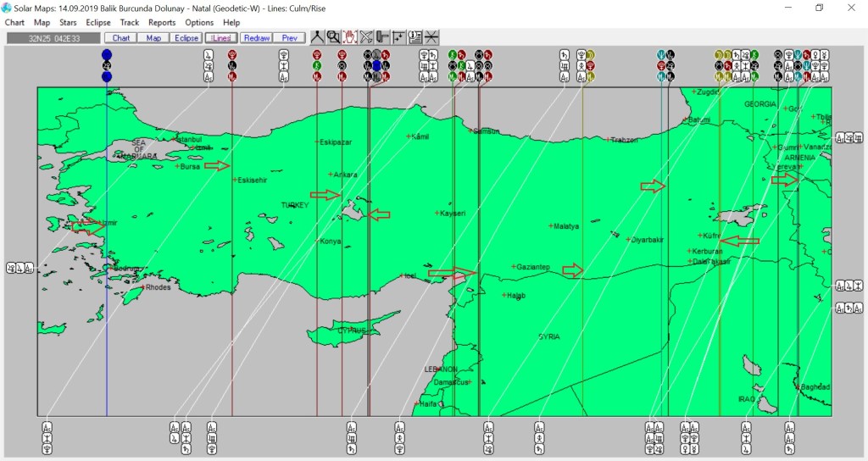
Task: Switch to the Map view button
Action: point(153,38)
